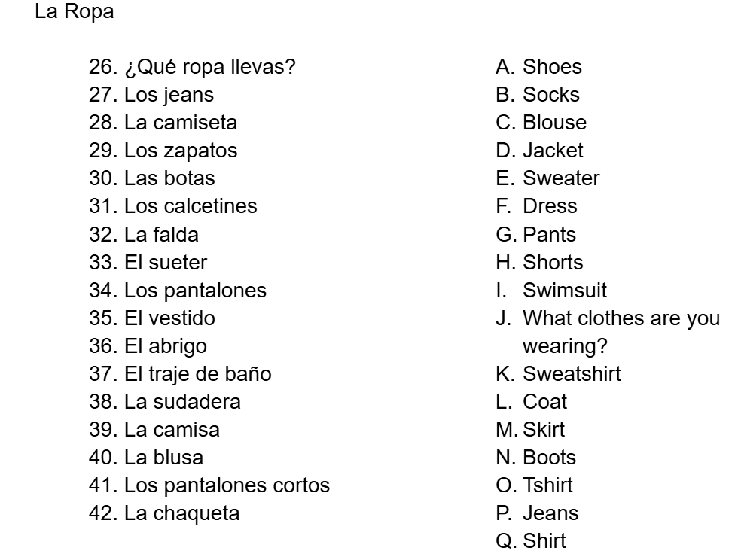
Task: Select item 27 'Los jeans'
Action: coord(169,95)
